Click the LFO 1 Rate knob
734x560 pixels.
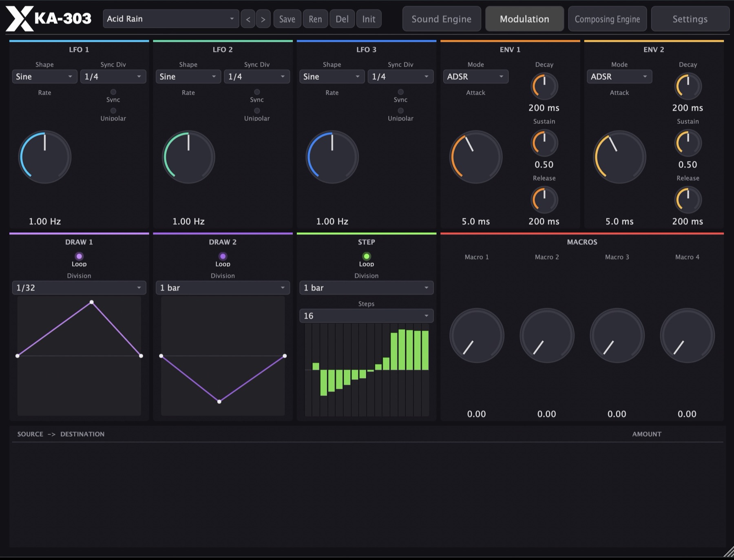click(x=45, y=157)
